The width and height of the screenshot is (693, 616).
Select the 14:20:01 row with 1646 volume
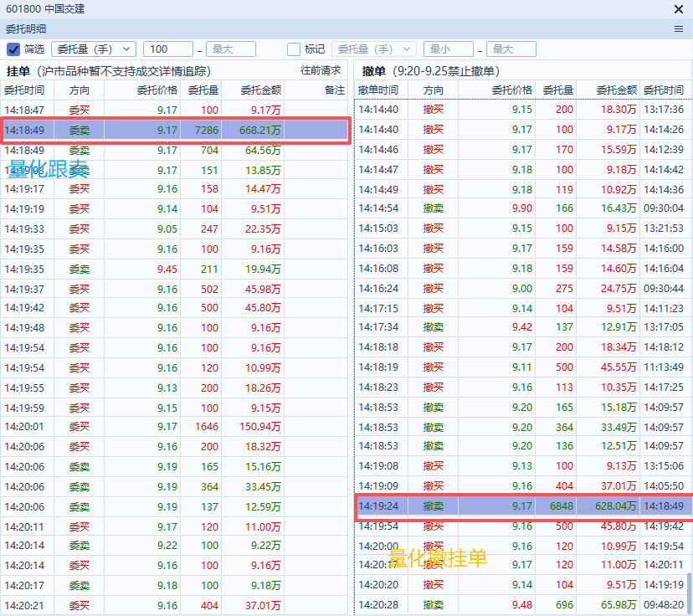click(x=175, y=426)
